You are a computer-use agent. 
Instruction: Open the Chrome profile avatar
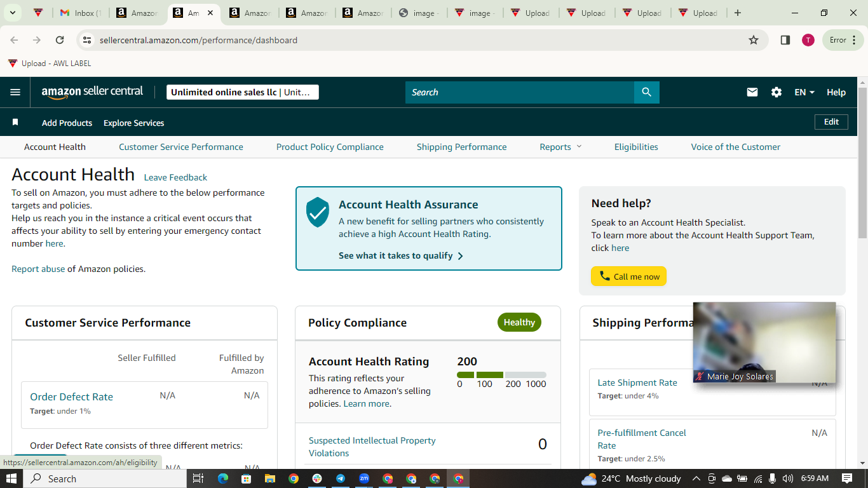tap(808, 40)
